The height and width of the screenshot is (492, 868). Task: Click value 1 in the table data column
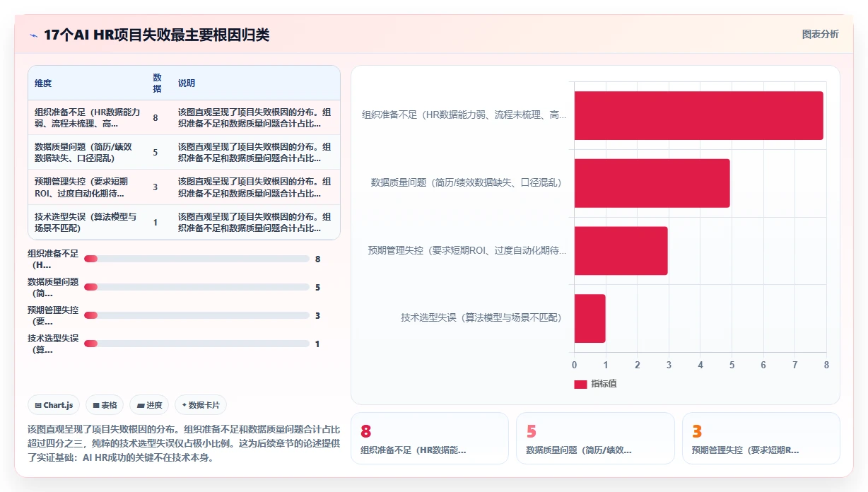tap(156, 223)
